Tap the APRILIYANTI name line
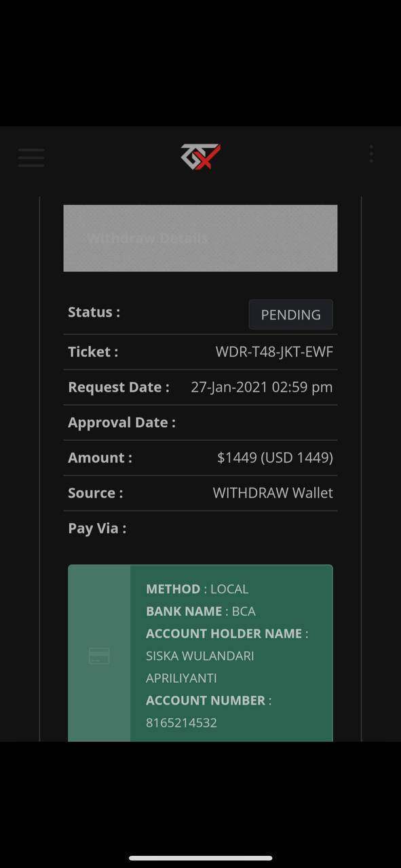Screen dimensions: 401x868 (x=181, y=678)
